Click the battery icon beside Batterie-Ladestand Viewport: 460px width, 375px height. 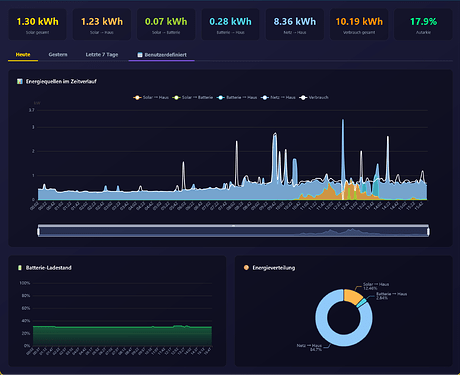20,268
